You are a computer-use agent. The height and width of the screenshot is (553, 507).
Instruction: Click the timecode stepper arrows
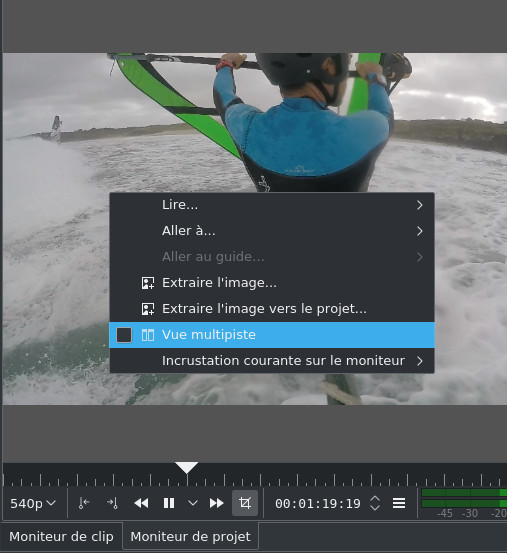coord(375,503)
